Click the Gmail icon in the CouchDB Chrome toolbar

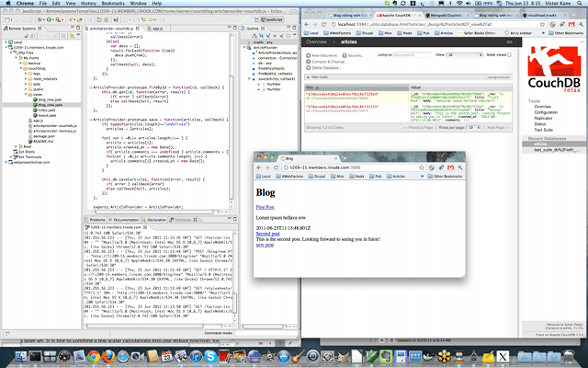click(571, 25)
